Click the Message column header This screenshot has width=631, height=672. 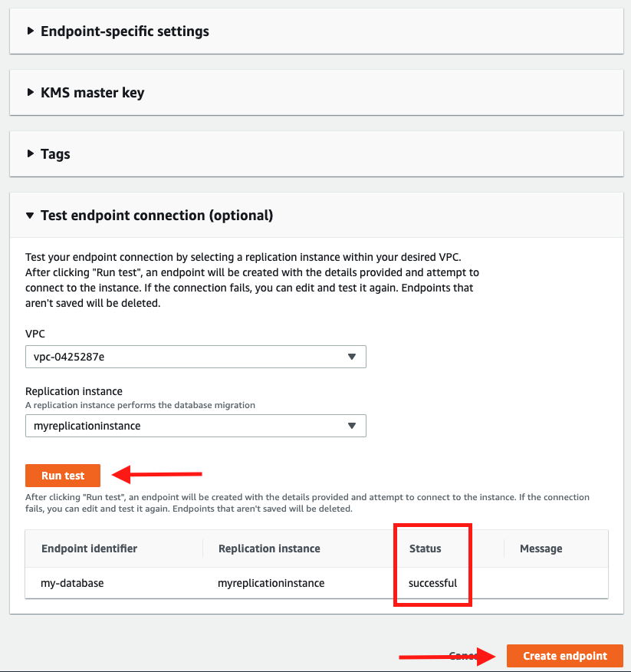click(x=541, y=548)
